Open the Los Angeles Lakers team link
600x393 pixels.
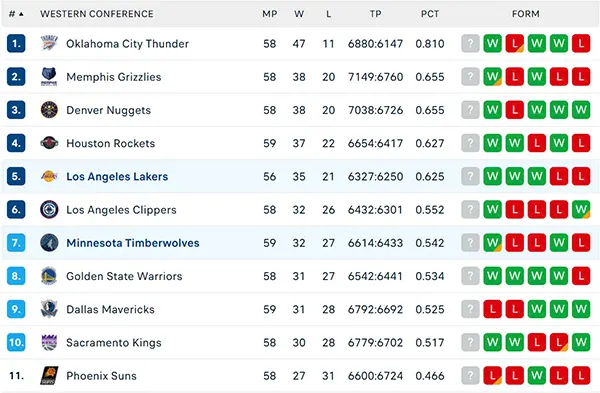click(x=117, y=176)
